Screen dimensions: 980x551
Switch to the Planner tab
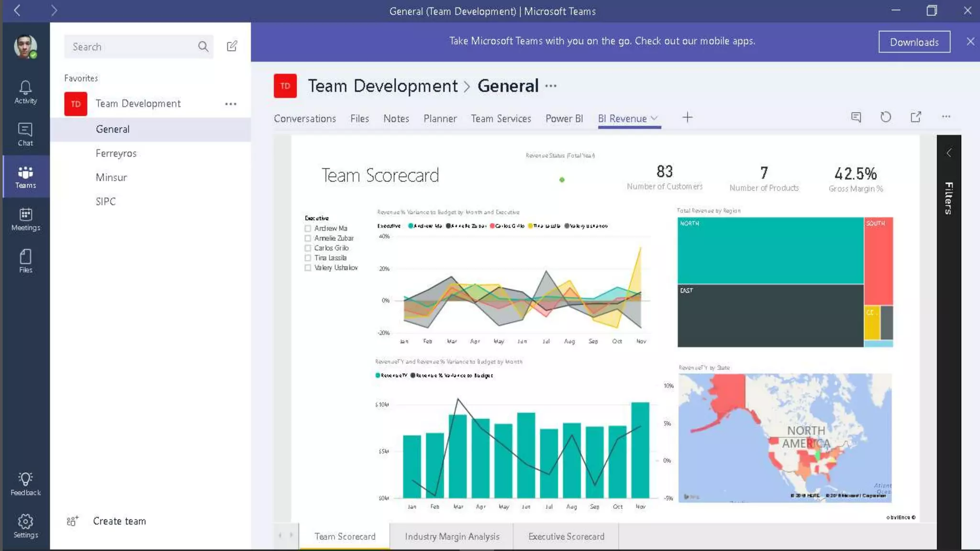[440, 119]
